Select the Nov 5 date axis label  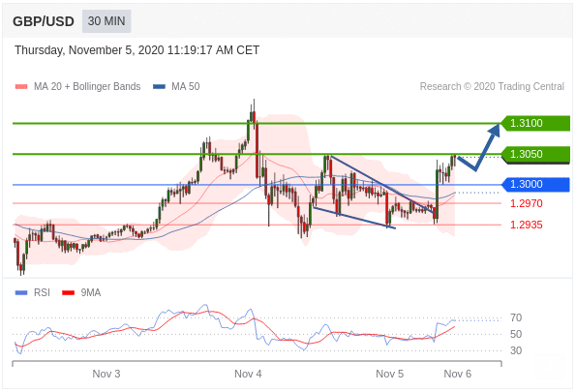coord(389,374)
